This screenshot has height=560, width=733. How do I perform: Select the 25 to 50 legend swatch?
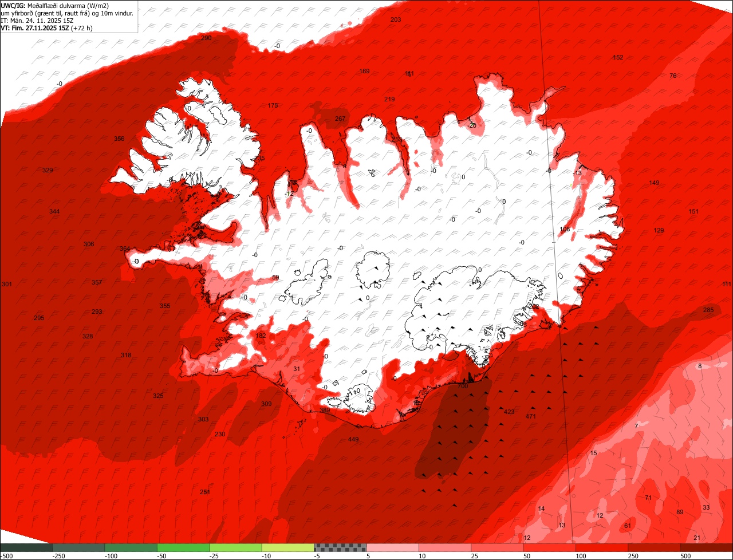(497, 547)
